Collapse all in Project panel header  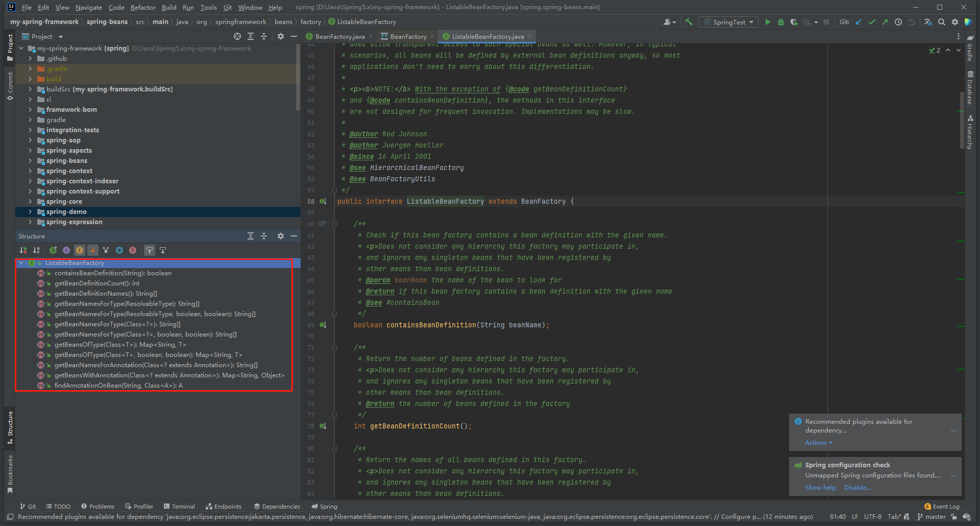(264, 36)
